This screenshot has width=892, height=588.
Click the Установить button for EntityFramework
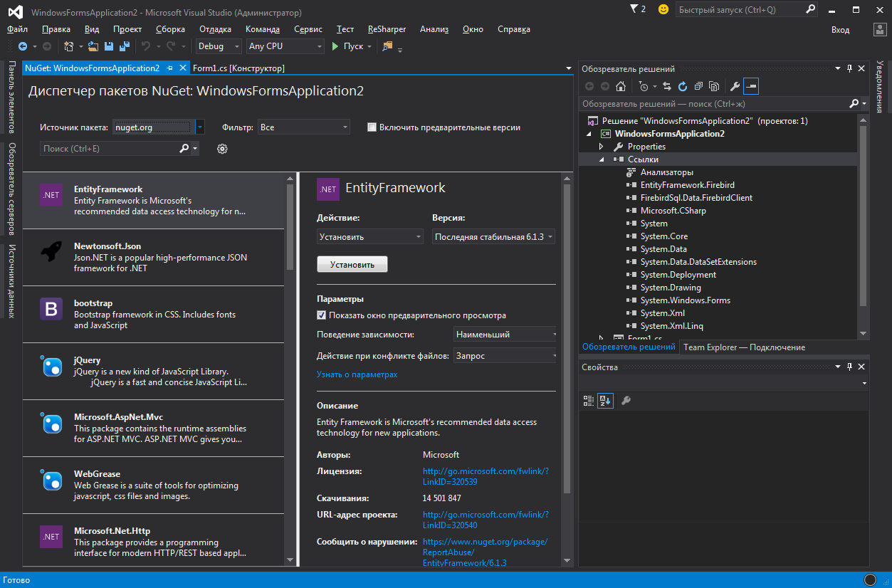pos(352,263)
